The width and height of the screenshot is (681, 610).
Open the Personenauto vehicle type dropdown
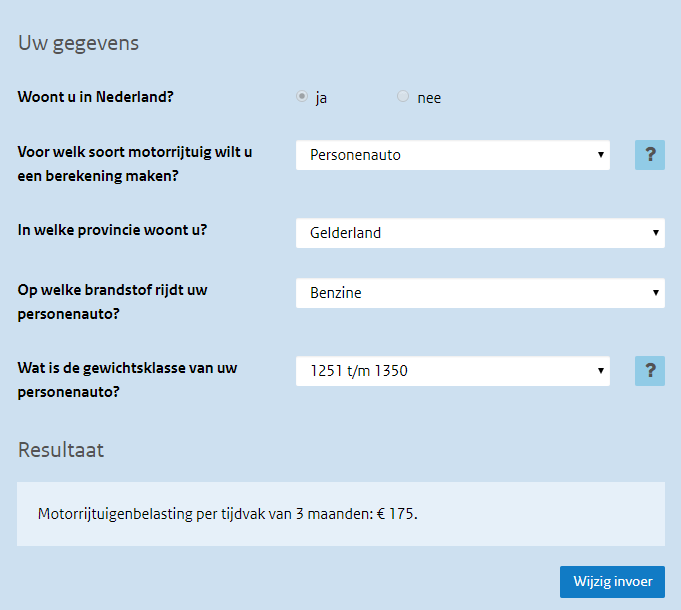452,155
